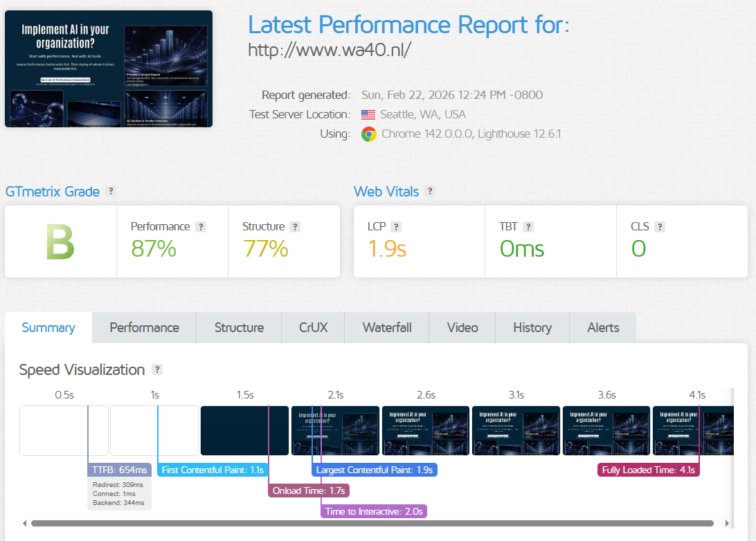Switch to the Performance tab

pos(144,328)
